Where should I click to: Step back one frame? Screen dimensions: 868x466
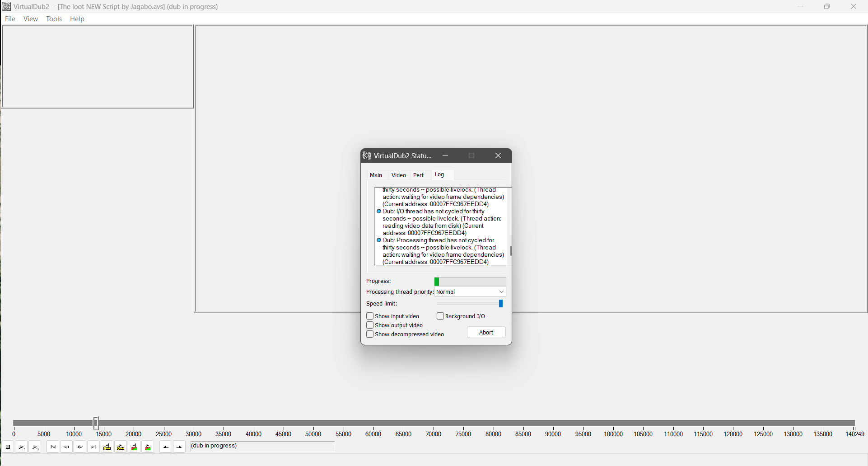point(66,447)
